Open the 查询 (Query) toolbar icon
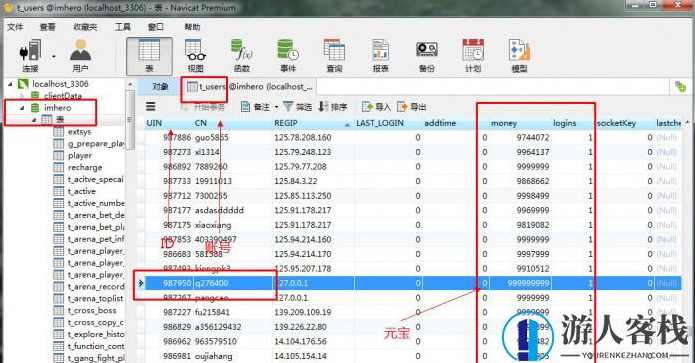695x363 pixels. pyautogui.click(x=334, y=55)
